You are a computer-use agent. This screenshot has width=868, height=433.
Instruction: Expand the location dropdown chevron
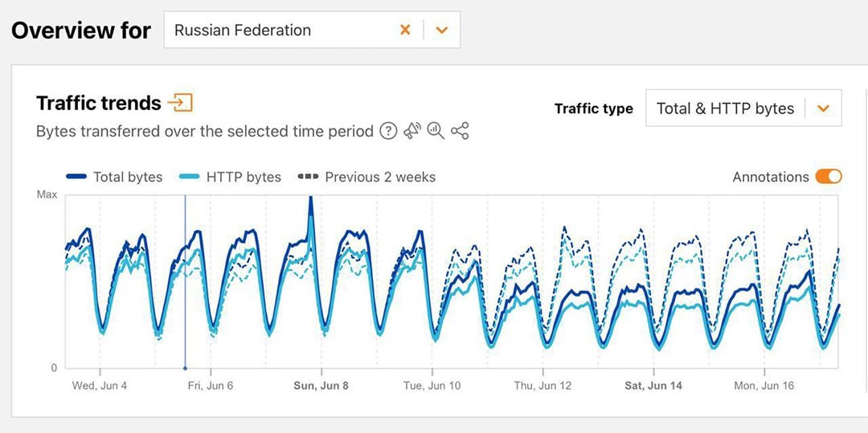[x=441, y=31]
